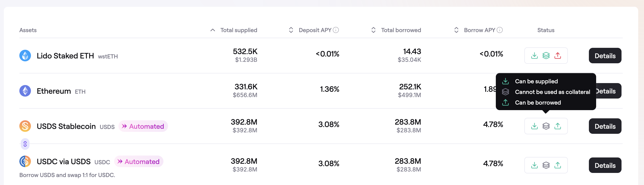Click wstETH red borrow status icon
The image size is (644, 185).
tap(557, 55)
